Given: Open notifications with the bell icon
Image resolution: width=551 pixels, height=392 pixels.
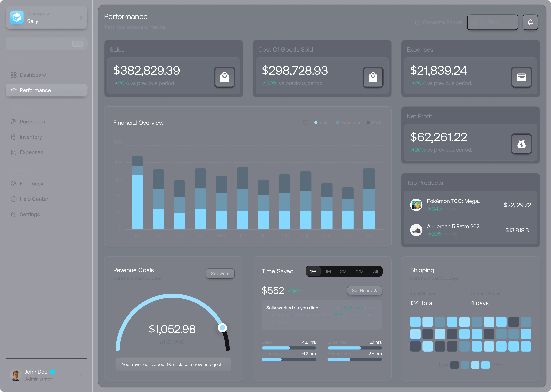Looking at the screenshot, I should [x=530, y=22].
